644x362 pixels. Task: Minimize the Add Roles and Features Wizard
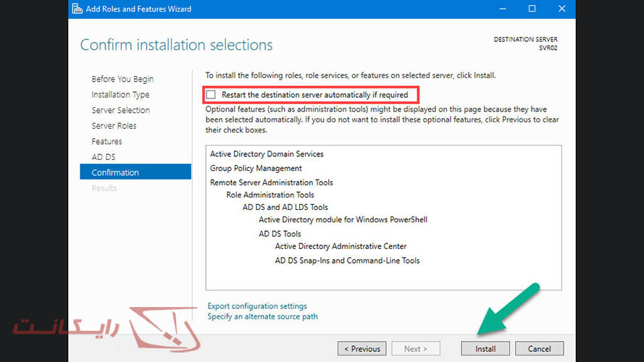[x=500, y=9]
